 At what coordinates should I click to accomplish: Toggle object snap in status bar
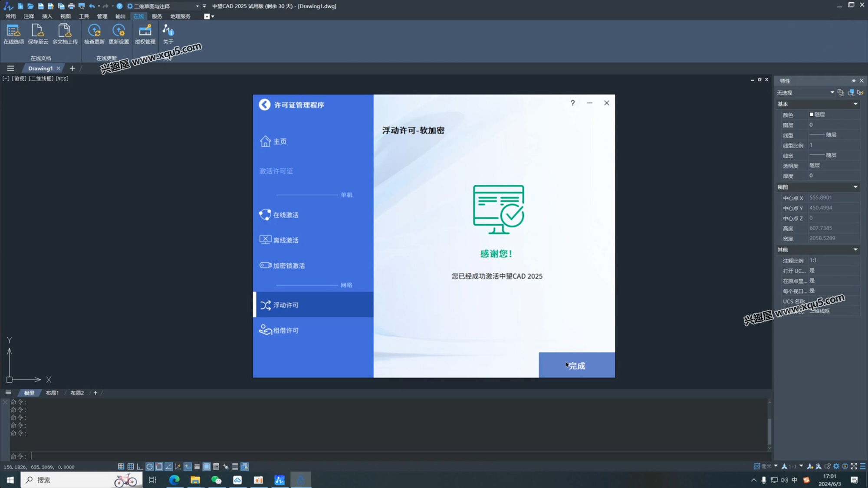coord(159,467)
